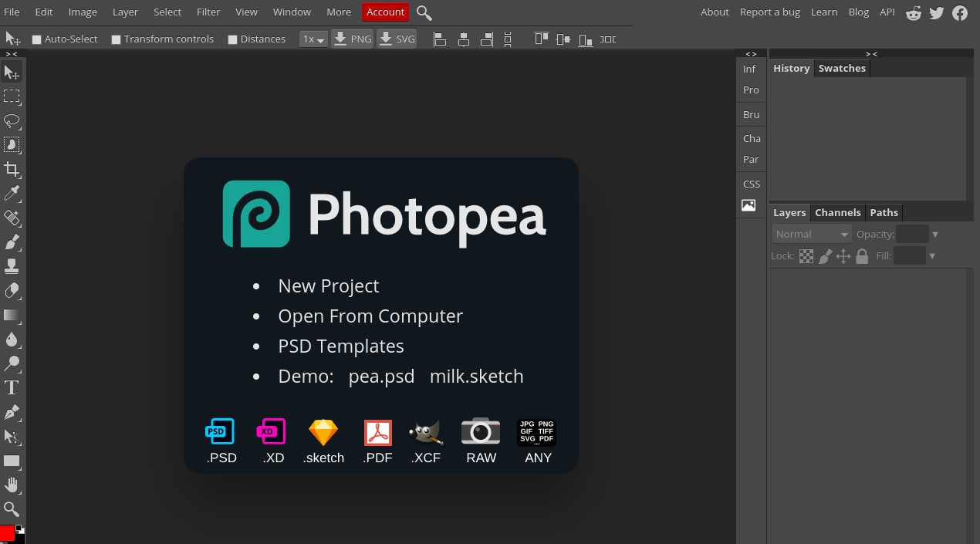The image size is (980, 544).
Task: Select the Pen tool
Action: coord(12,413)
